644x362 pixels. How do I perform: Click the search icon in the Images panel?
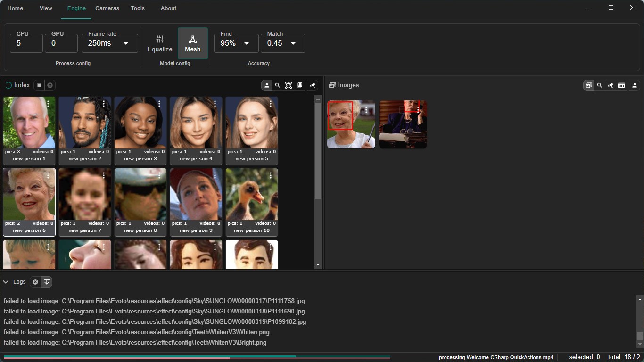click(600, 85)
